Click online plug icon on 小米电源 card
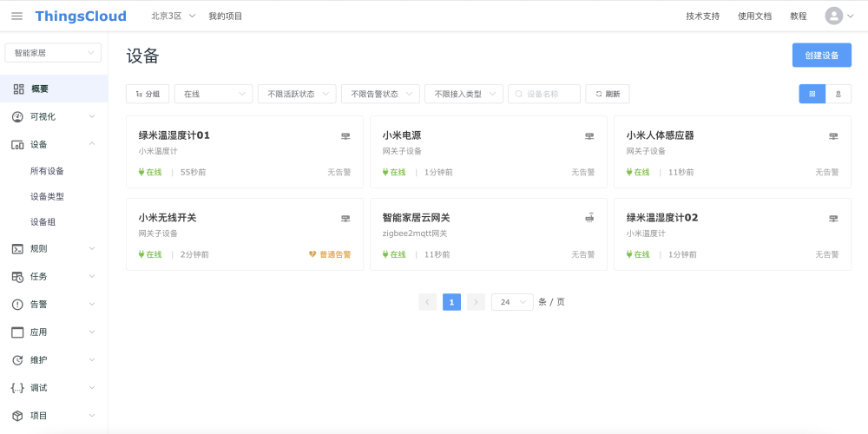The height and width of the screenshot is (434, 868). coord(385,172)
